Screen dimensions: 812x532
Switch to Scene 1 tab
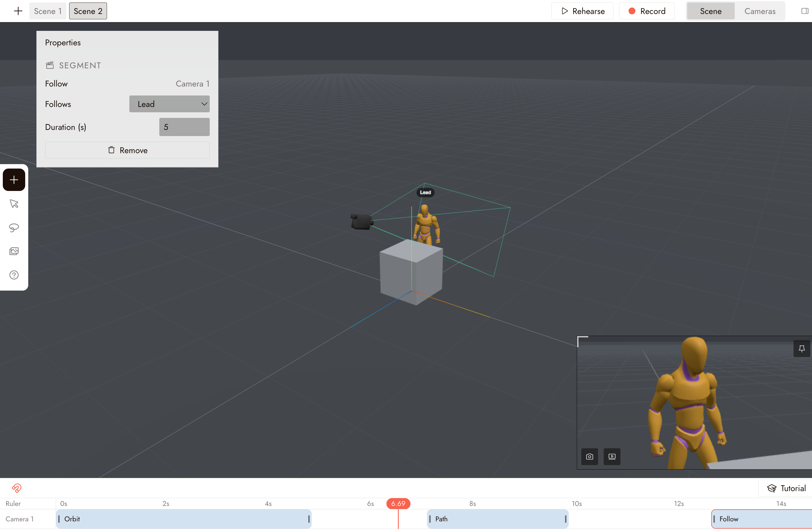click(x=48, y=11)
